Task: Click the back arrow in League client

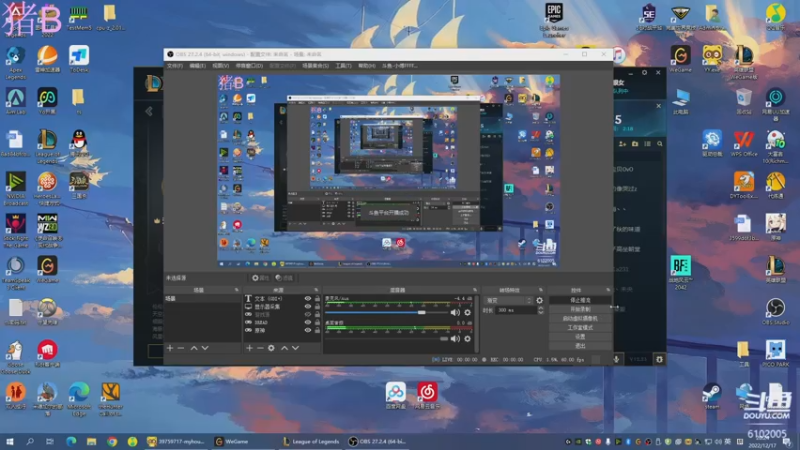Action: (149, 111)
